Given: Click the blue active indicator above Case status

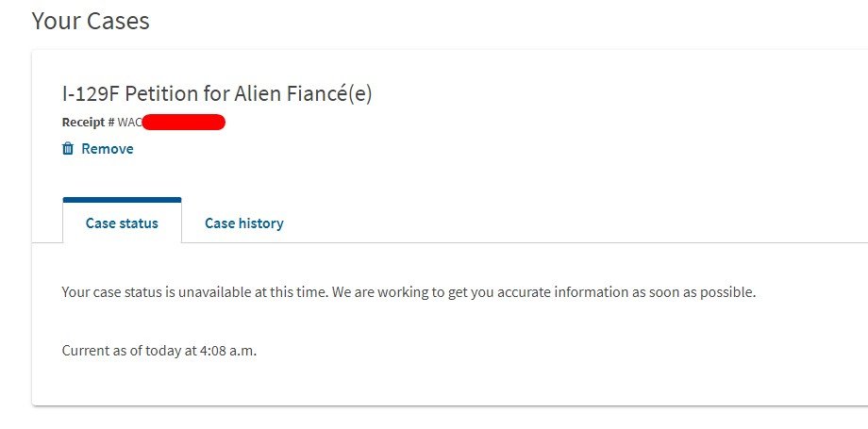Looking at the screenshot, I should point(122,200).
